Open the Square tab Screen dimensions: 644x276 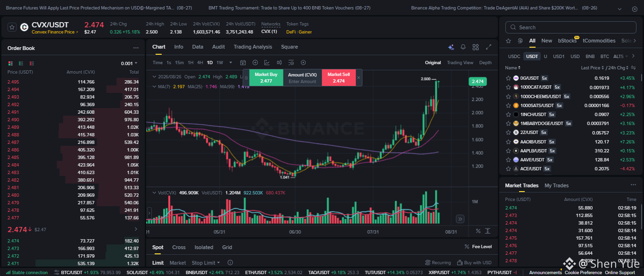tap(289, 47)
